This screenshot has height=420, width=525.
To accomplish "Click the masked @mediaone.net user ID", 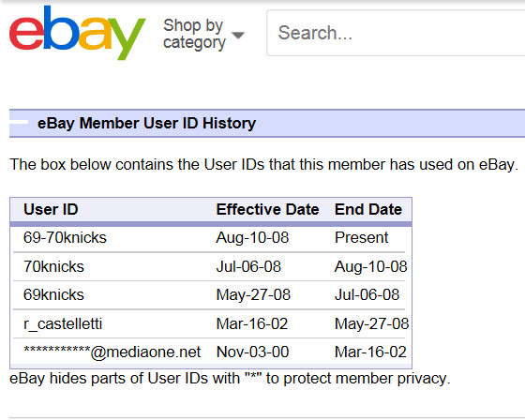I will (112, 352).
